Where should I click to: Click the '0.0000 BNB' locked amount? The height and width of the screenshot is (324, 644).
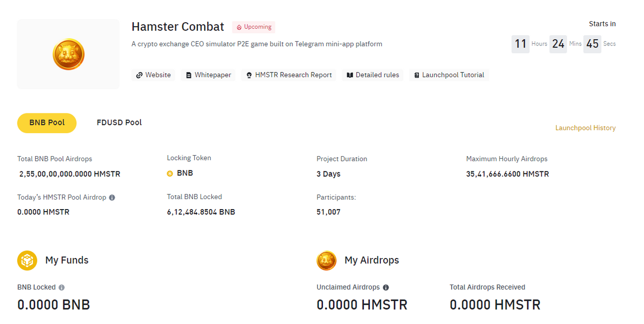[x=54, y=305]
